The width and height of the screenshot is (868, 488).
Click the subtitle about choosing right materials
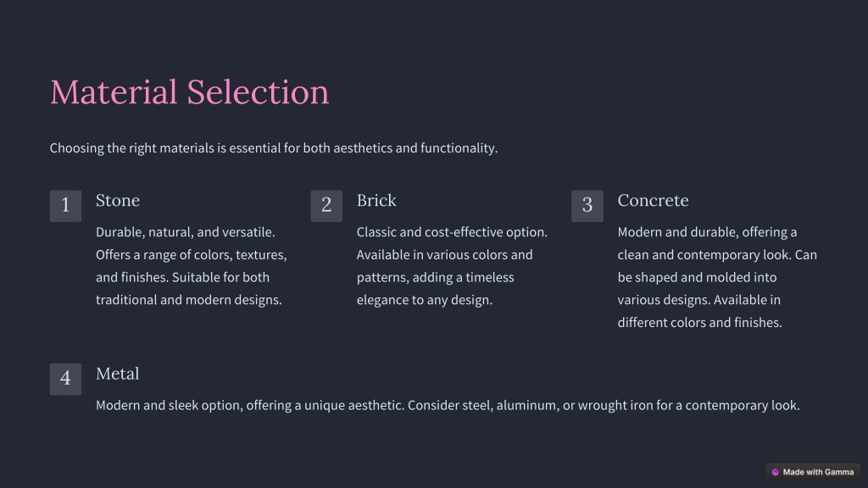coord(274,148)
